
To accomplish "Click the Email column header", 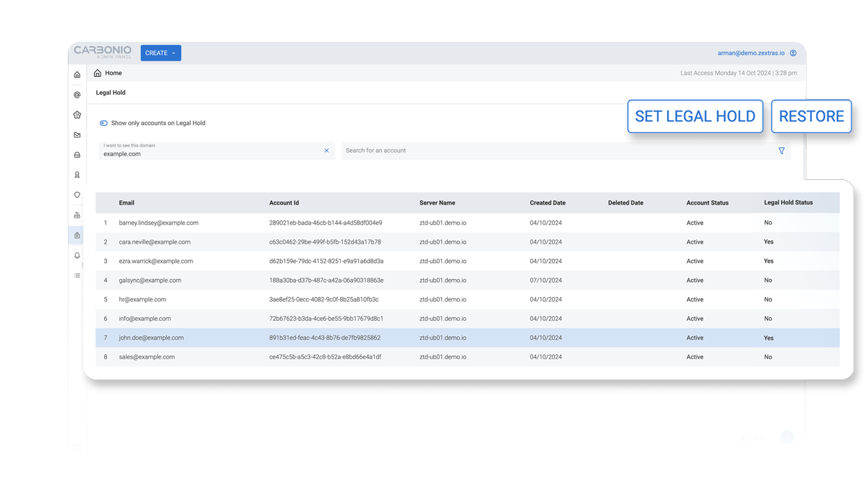I will click(127, 203).
